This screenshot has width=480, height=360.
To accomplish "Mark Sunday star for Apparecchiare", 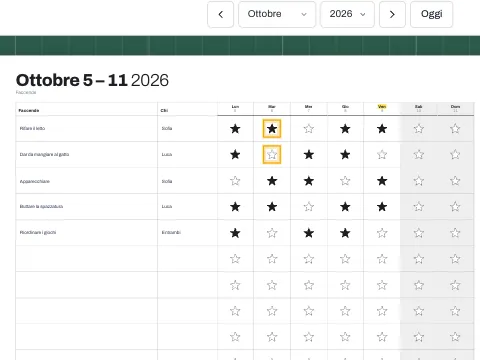I will (455, 181).
